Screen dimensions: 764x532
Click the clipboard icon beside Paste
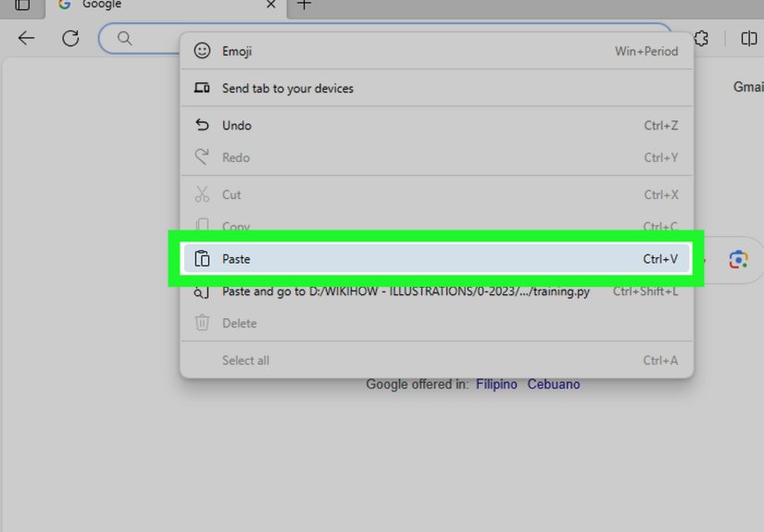tap(202, 258)
